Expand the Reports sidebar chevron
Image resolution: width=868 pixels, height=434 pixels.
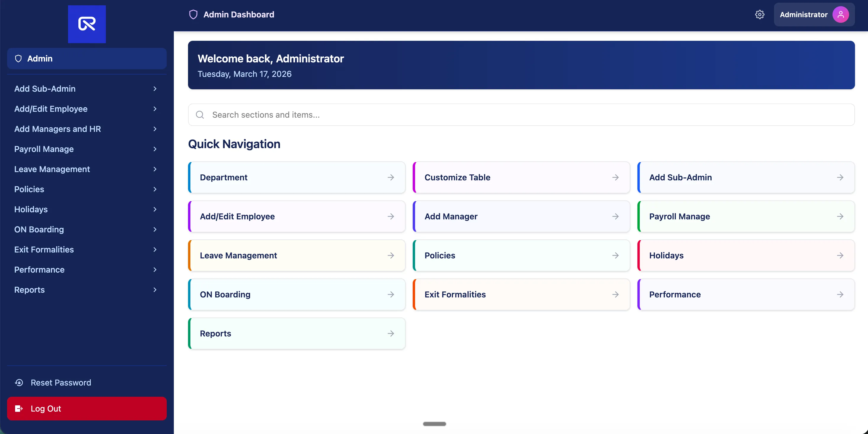click(155, 290)
